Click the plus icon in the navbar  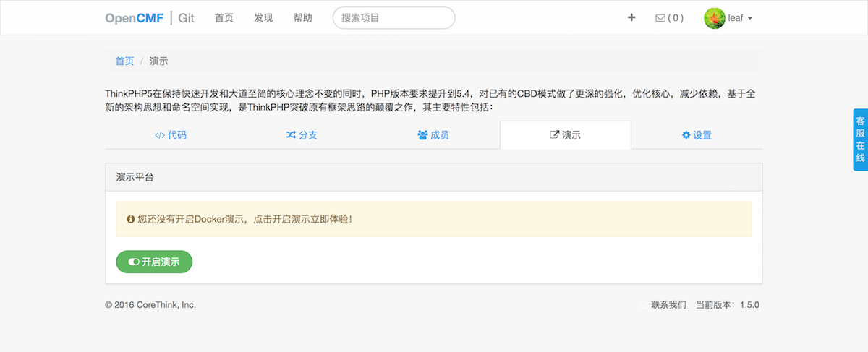click(x=631, y=18)
